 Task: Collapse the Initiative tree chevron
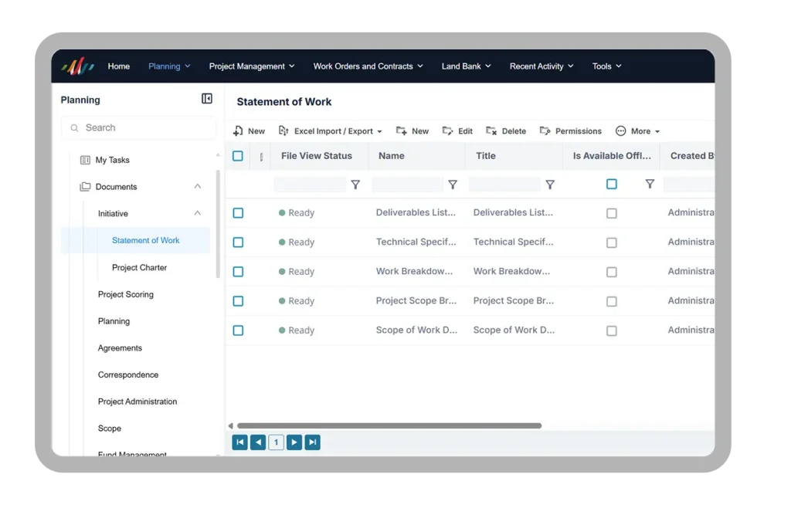197,213
